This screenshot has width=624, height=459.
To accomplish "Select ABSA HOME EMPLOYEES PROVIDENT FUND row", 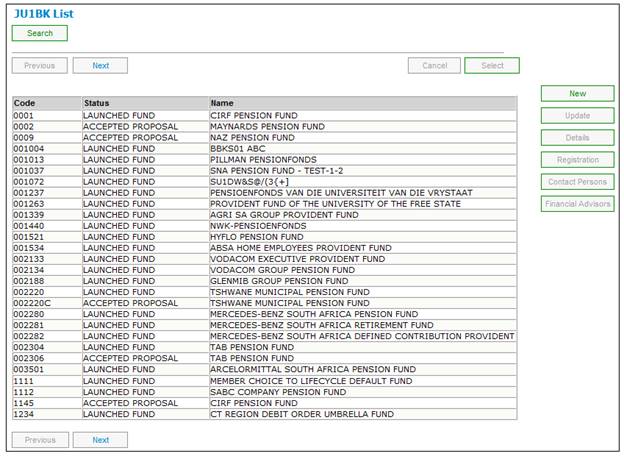I will point(265,248).
